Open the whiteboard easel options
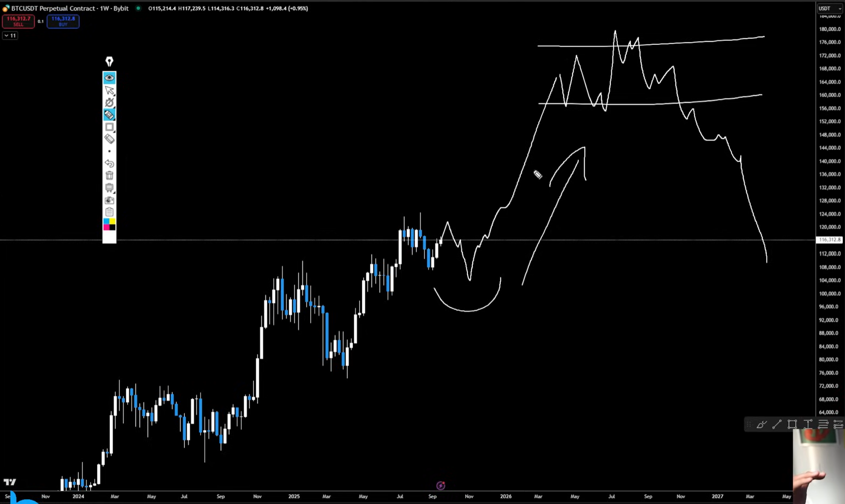This screenshot has width=845, height=504. tap(109, 188)
